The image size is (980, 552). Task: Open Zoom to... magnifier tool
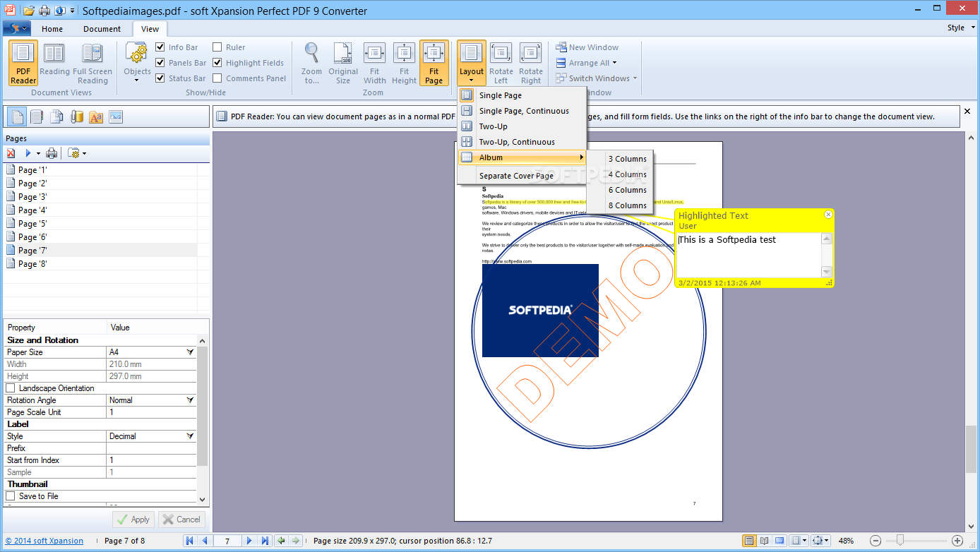coord(311,64)
